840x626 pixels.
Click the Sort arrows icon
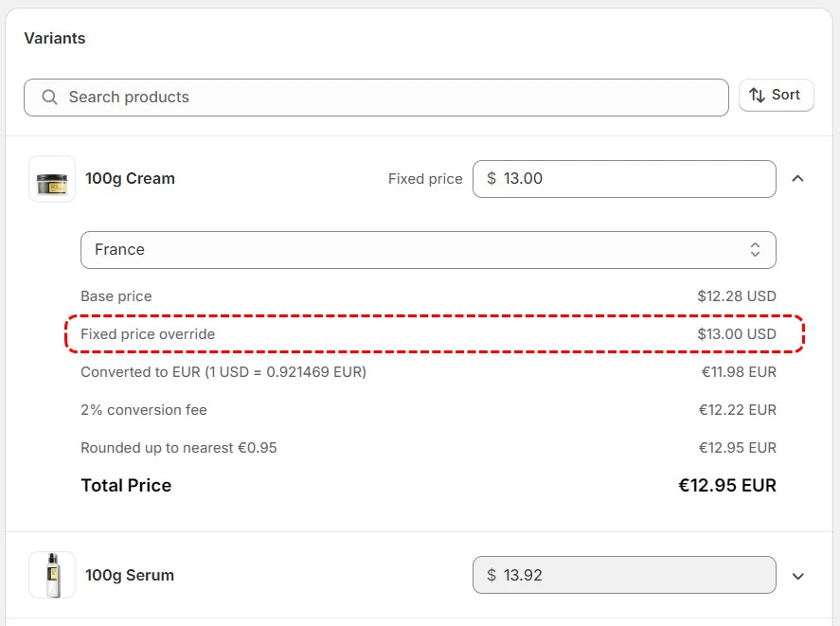(x=757, y=95)
